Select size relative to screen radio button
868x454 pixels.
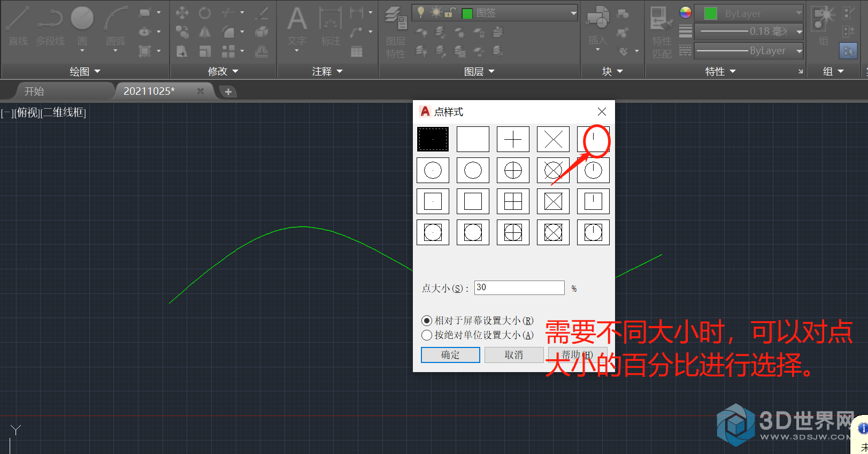pos(427,321)
